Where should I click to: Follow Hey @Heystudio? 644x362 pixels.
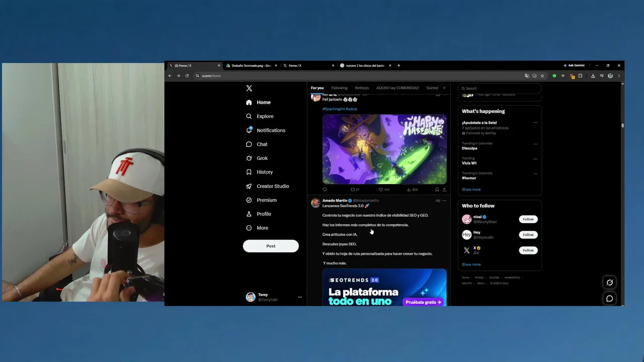click(528, 235)
